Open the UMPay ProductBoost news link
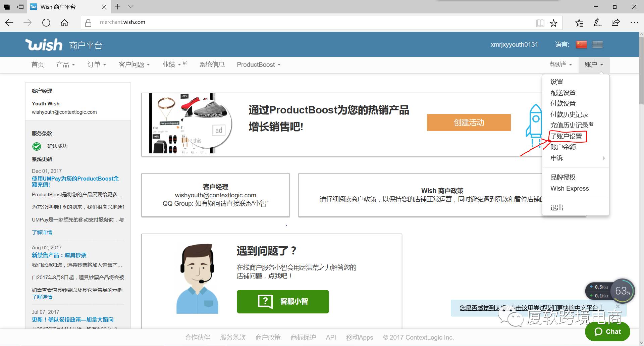644x346 pixels. coord(75,182)
